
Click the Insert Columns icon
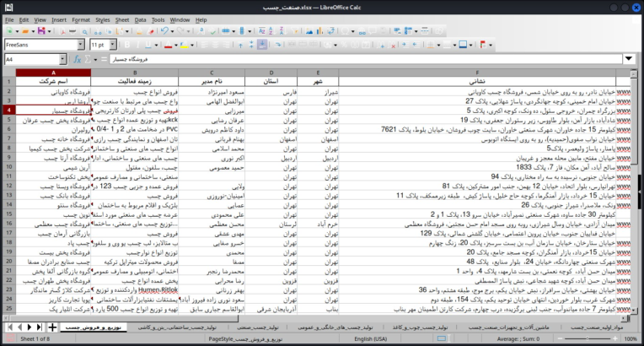click(x=241, y=31)
